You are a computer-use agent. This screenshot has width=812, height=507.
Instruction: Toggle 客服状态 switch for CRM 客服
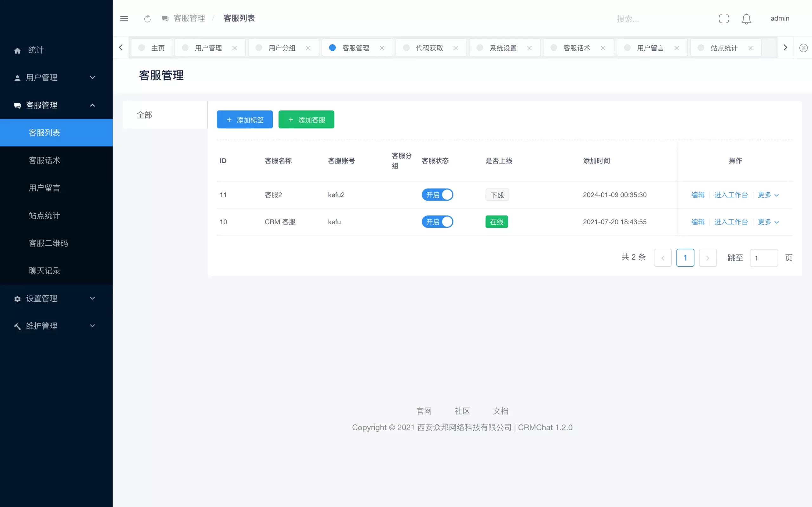coord(437,221)
